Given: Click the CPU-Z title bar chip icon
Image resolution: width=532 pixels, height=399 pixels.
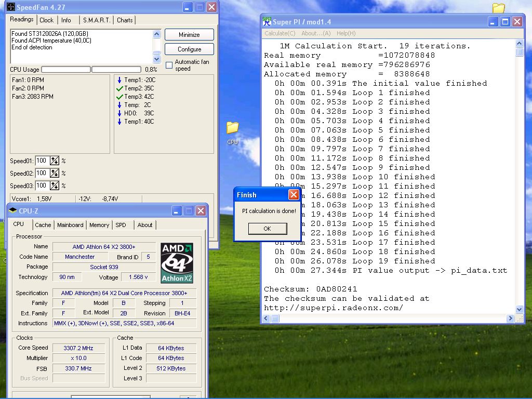Looking at the screenshot, I should 13,210.
